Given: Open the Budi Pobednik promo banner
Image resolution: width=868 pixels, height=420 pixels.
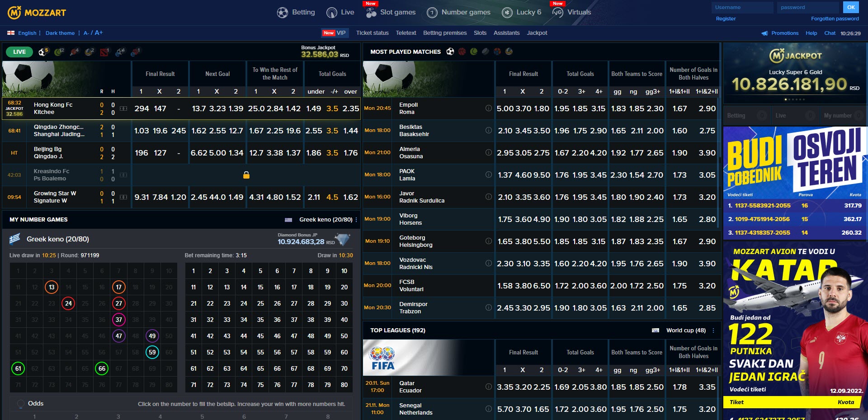Looking at the screenshot, I should coord(795,183).
